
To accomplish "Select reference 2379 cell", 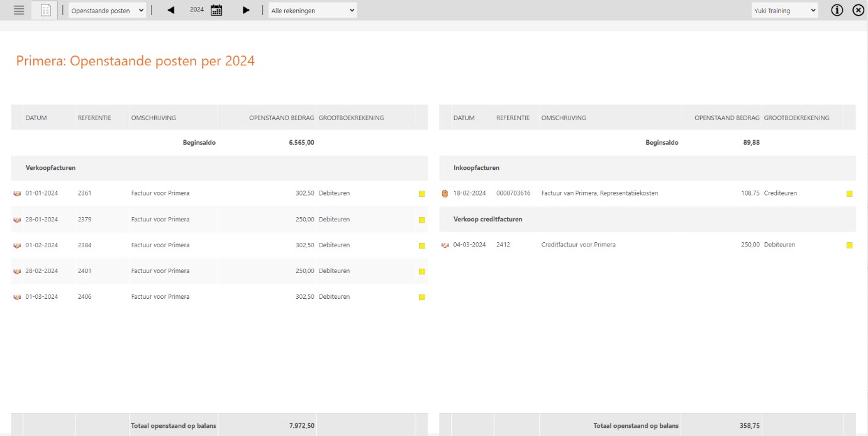I will coord(84,219).
